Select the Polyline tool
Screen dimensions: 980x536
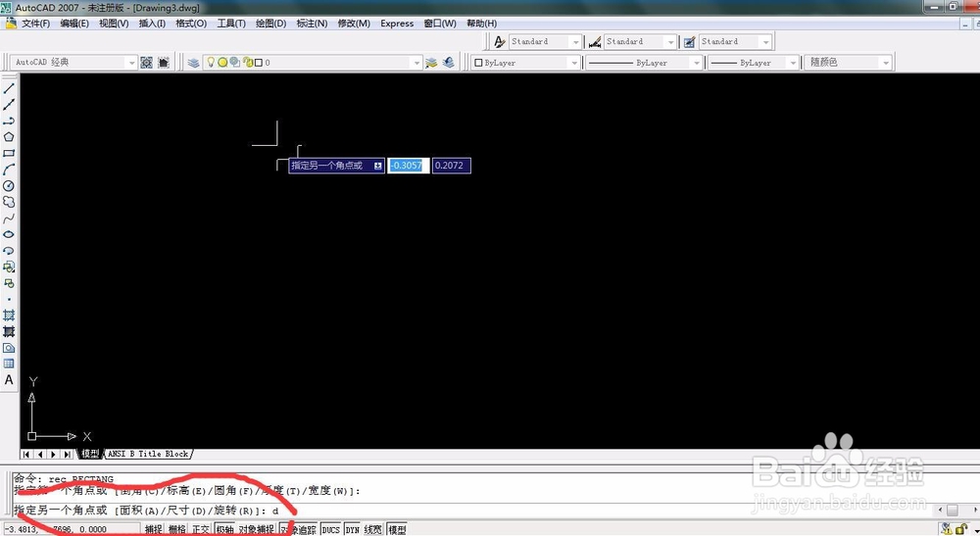tap(9, 121)
